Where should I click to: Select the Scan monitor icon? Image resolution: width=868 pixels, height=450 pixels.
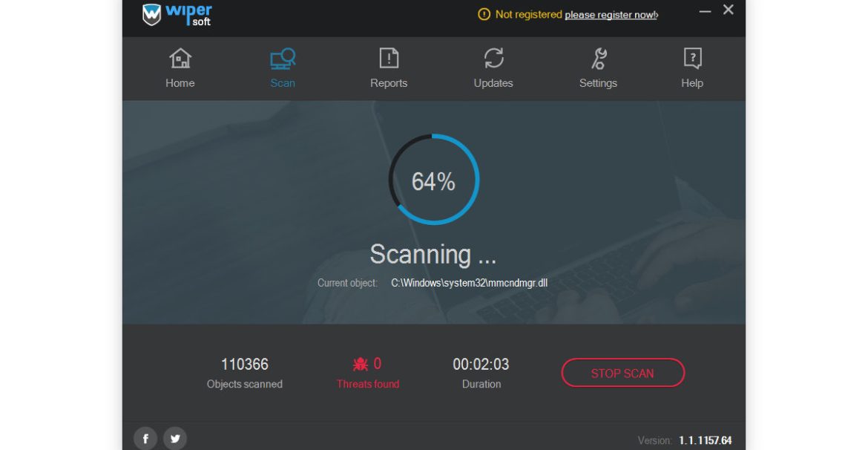point(283,58)
